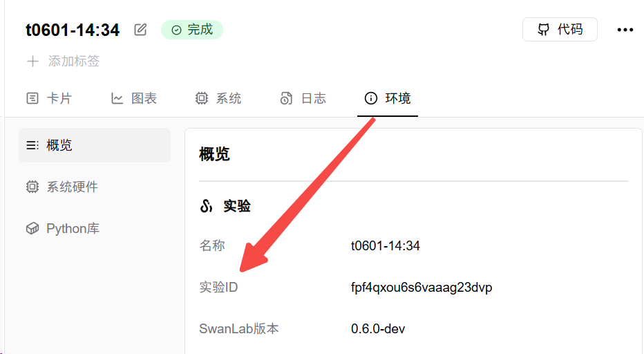This screenshot has height=354, width=644.
Task: Open 系统硬件 section in sidebar
Action: [72, 187]
